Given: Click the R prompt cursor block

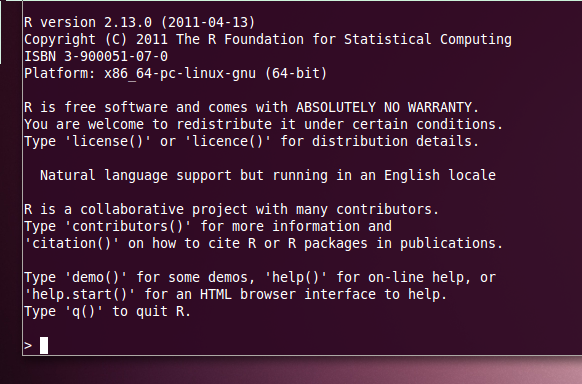Looking at the screenshot, I should [44, 345].
